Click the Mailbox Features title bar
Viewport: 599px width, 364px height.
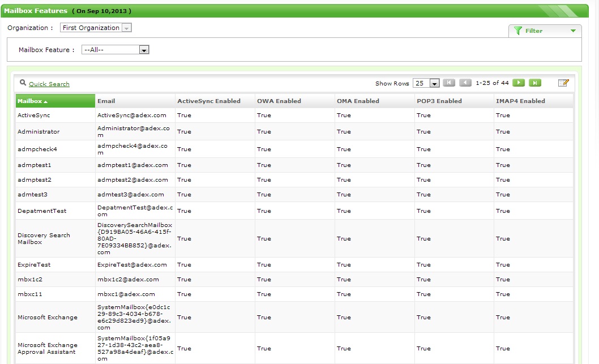pos(294,11)
